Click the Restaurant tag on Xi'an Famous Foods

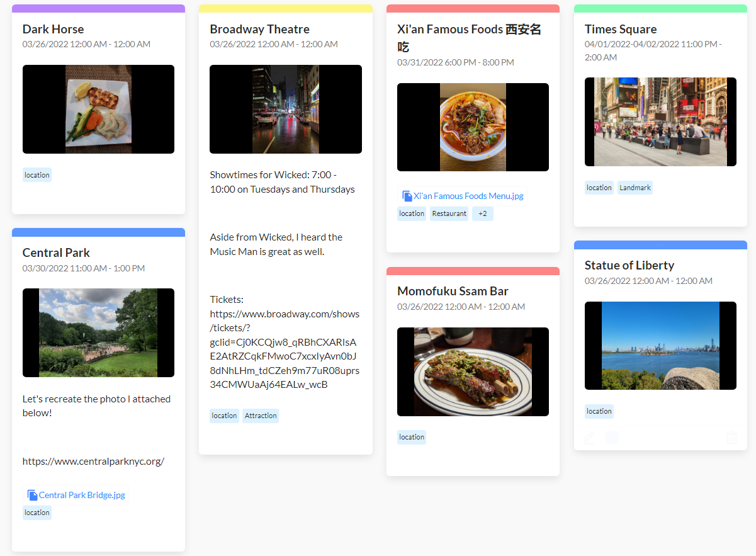coord(449,214)
